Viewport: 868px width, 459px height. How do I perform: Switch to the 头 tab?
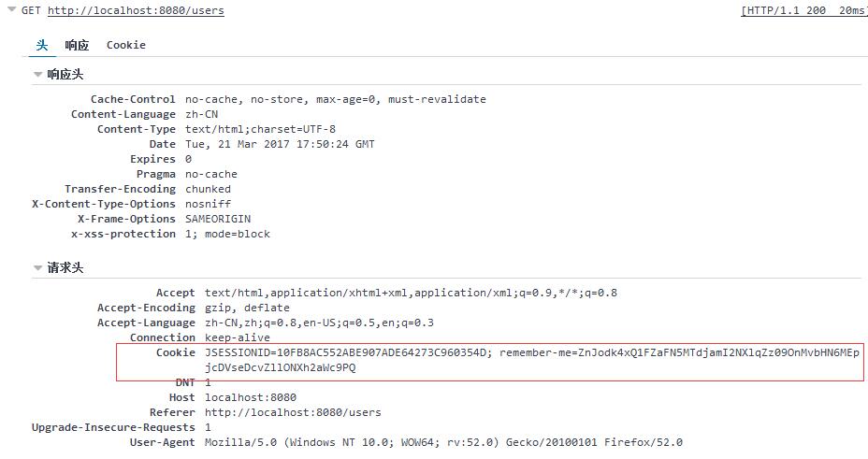(x=41, y=45)
